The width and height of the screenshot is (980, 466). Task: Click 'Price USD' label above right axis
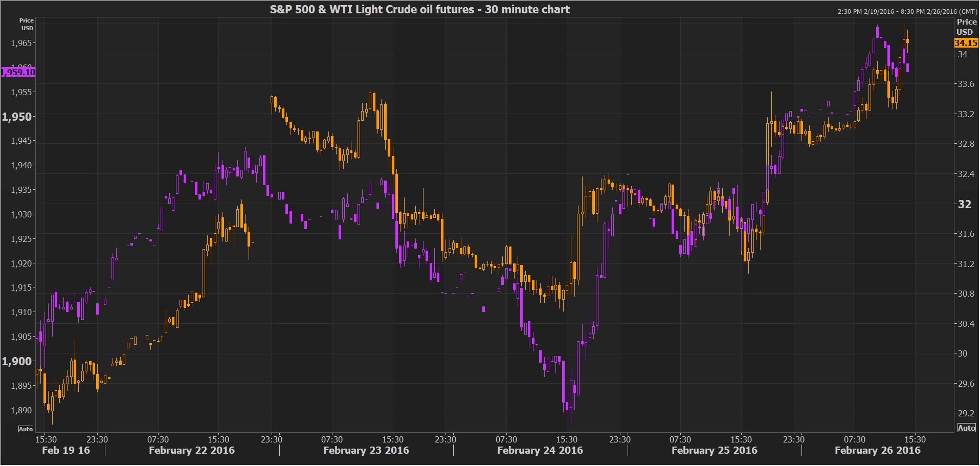pos(966,27)
